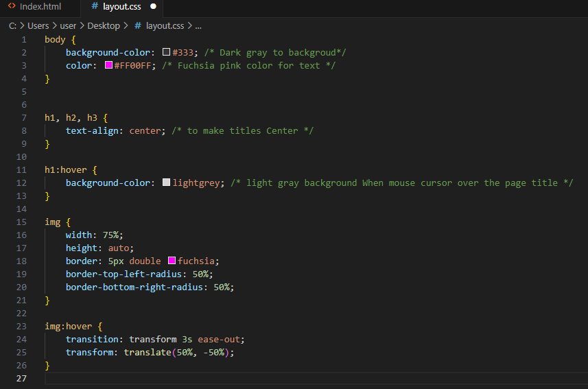Open the C: breadcrumb segment
The height and width of the screenshot is (389, 588).
coord(12,26)
